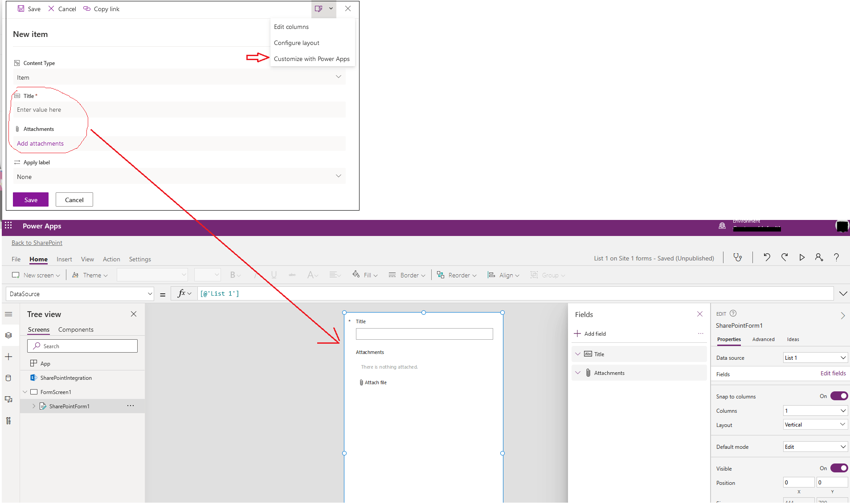The image size is (850, 504).
Task: Open the Insert ribbon tab
Action: [x=64, y=259]
